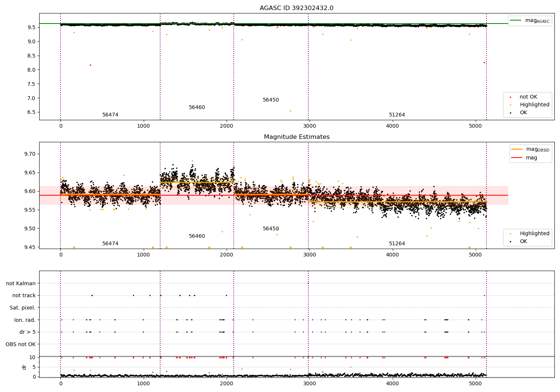Click OBSID label 56474 in the middle plot
This screenshot has height=392, width=560.
(110, 244)
